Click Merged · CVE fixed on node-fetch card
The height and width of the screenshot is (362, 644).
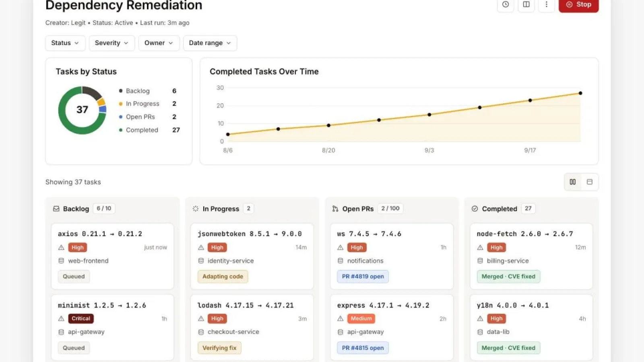click(508, 276)
